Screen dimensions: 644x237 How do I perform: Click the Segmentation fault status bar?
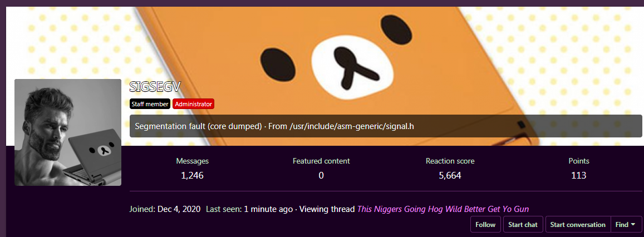coord(386,126)
